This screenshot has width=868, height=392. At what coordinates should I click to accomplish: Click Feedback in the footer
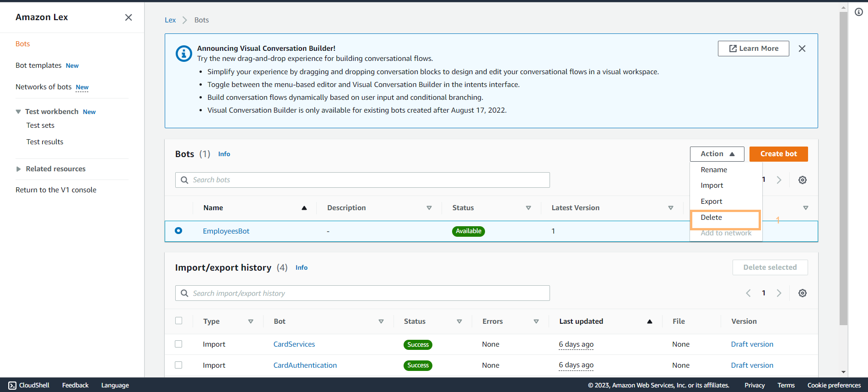pos(75,386)
